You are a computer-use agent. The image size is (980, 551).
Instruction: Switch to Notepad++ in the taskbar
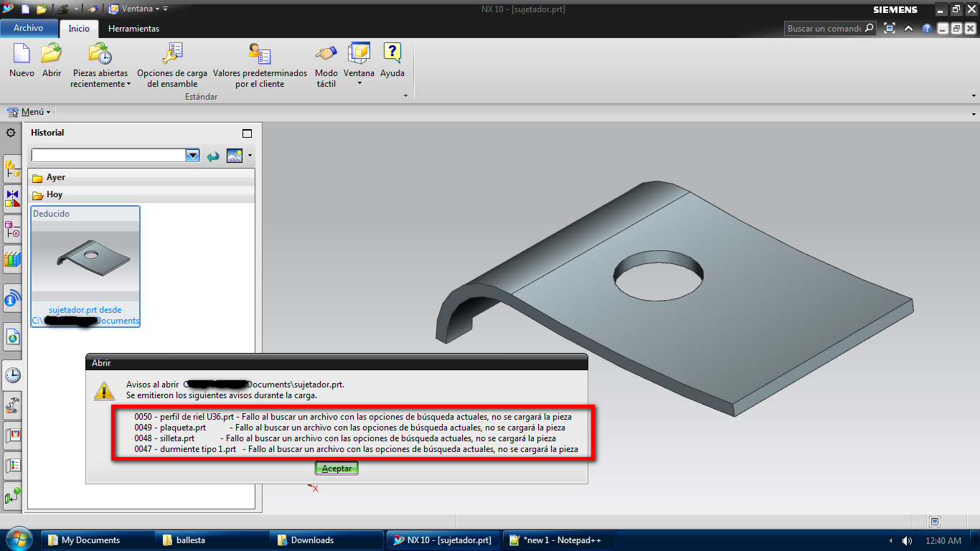pyautogui.click(x=560, y=540)
